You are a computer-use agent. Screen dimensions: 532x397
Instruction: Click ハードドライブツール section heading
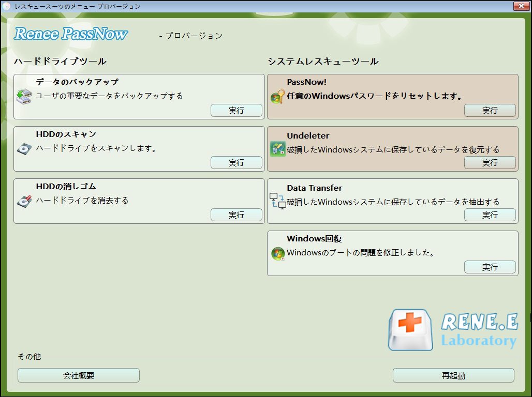click(x=60, y=62)
